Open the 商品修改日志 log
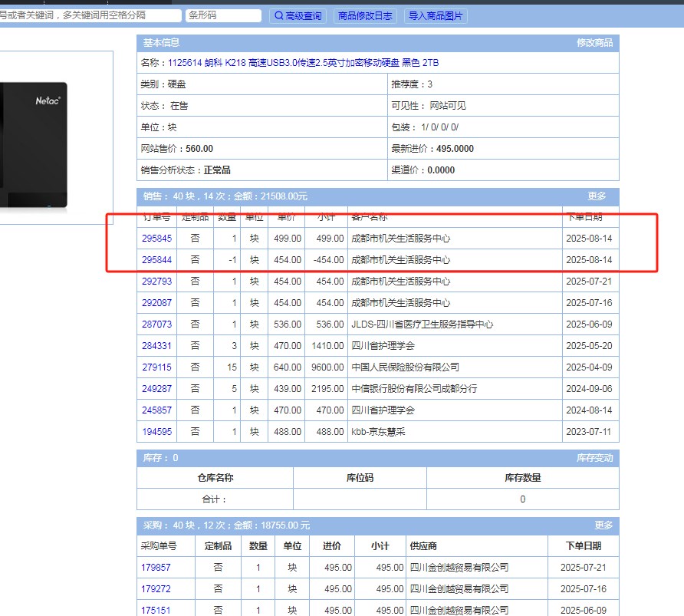This screenshot has height=616, width=684. [x=365, y=16]
